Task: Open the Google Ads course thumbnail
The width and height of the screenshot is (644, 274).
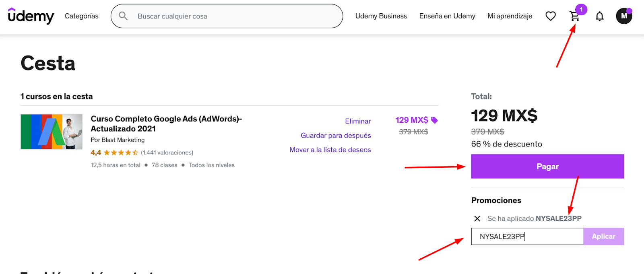Action: point(52,132)
